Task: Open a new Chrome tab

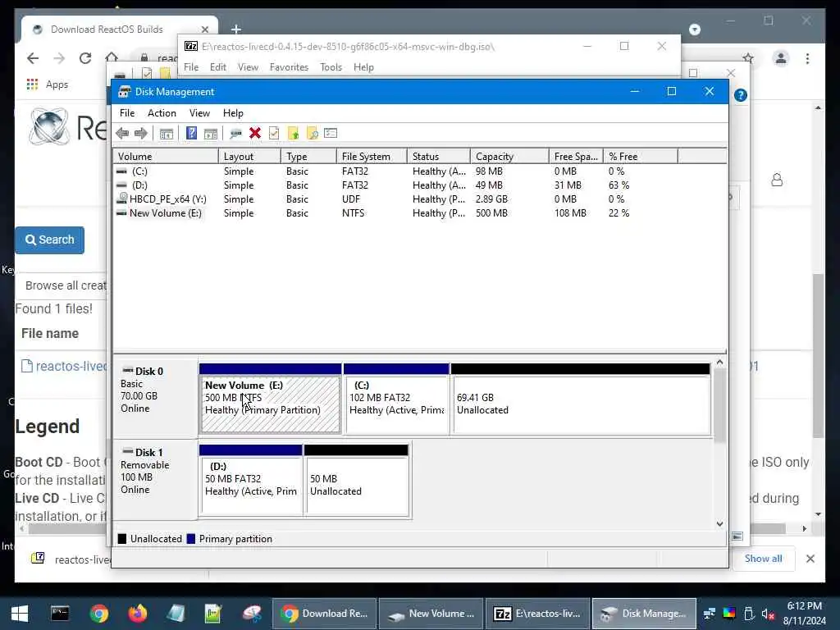Action: tap(235, 29)
